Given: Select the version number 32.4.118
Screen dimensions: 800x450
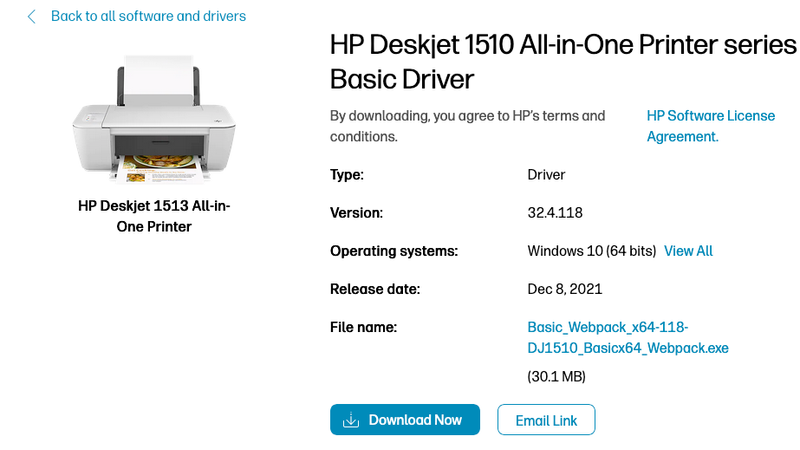Looking at the screenshot, I should (555, 213).
